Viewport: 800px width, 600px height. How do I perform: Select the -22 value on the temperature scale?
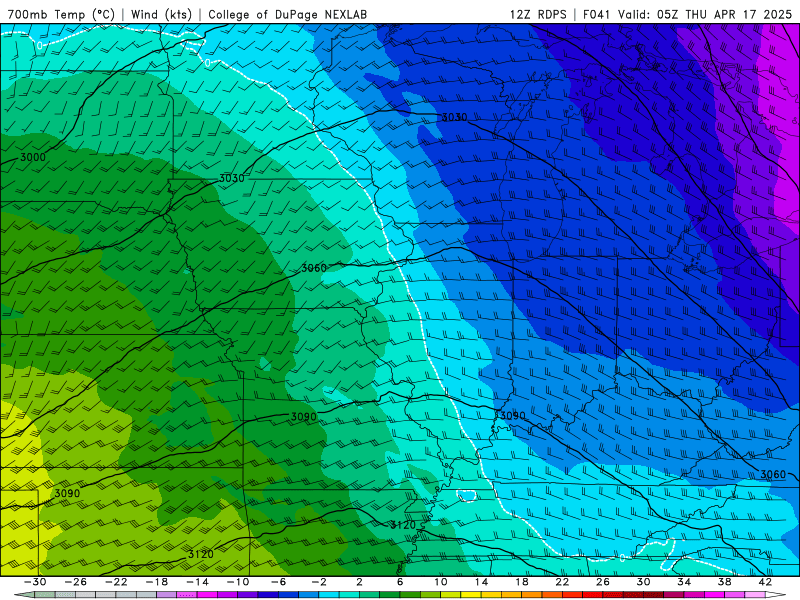pos(116,582)
